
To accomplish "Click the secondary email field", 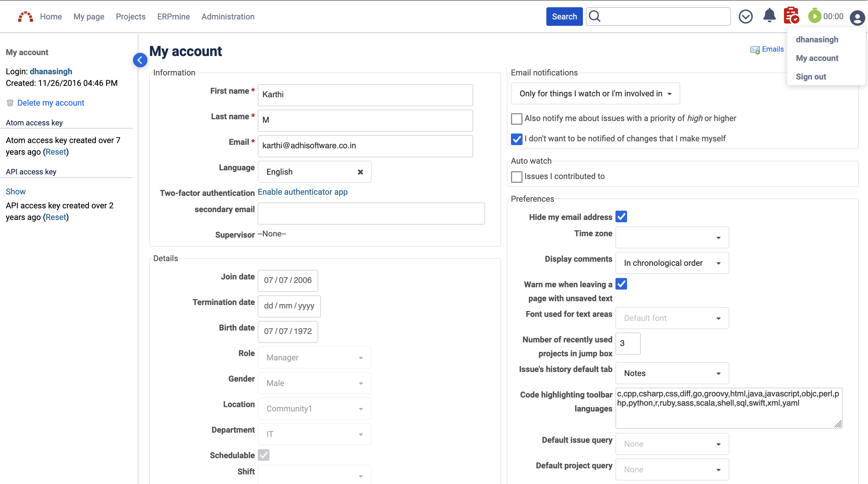I will 371,214.
